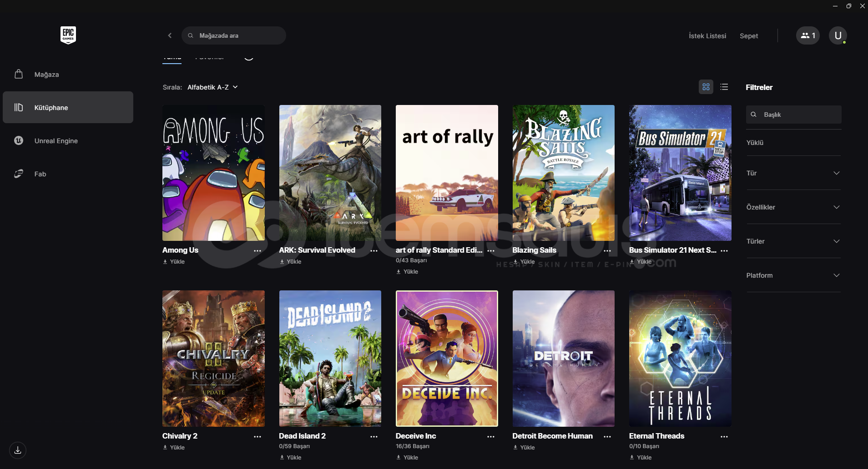The height and width of the screenshot is (469, 868).
Task: Open Fab in the sidebar
Action: coord(68,174)
